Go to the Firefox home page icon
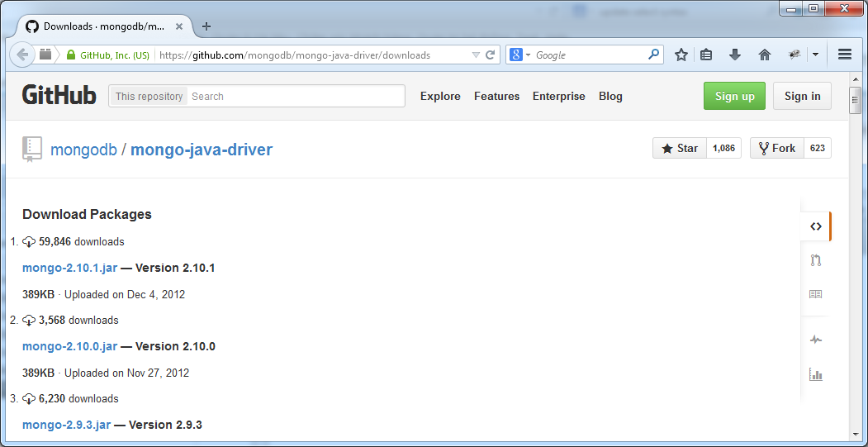Viewport: 868px width, 447px height. pyautogui.click(x=765, y=55)
